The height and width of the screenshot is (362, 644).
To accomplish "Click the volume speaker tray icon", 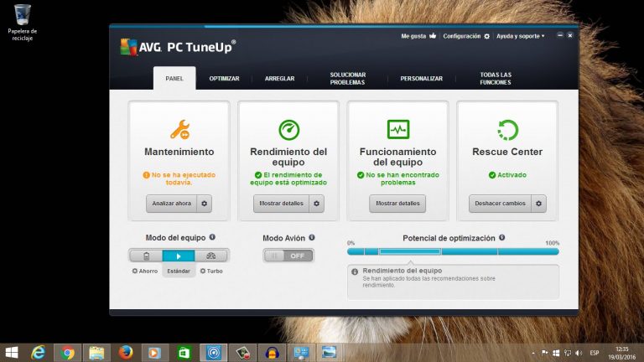I will (x=579, y=353).
